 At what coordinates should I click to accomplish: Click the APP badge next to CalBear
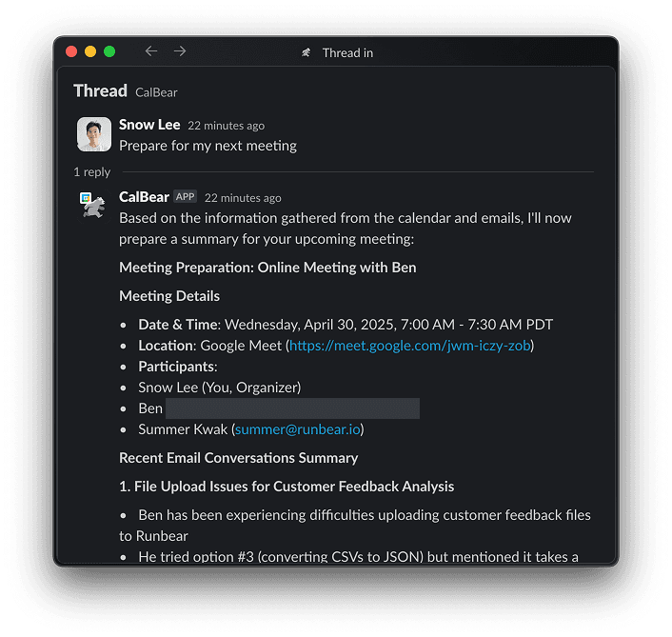(185, 197)
